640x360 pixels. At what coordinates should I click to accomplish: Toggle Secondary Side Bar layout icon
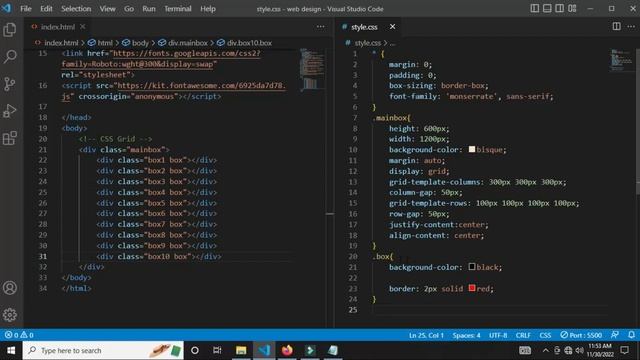[560, 9]
